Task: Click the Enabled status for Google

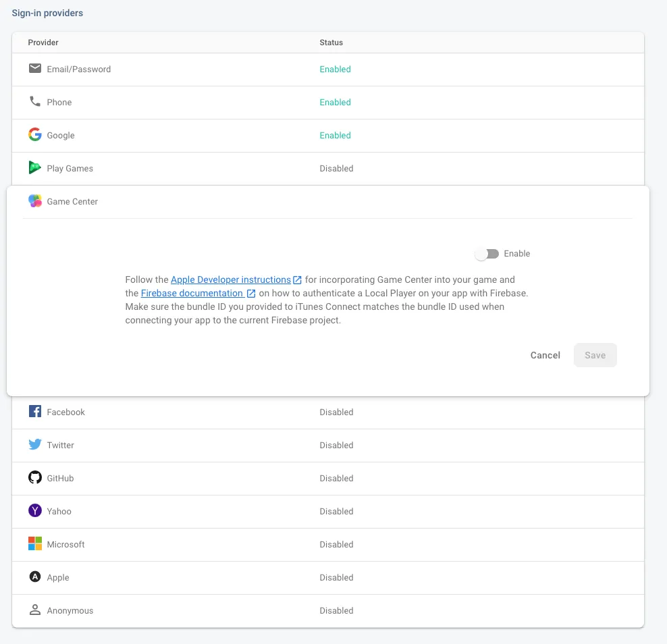Action: (x=335, y=135)
